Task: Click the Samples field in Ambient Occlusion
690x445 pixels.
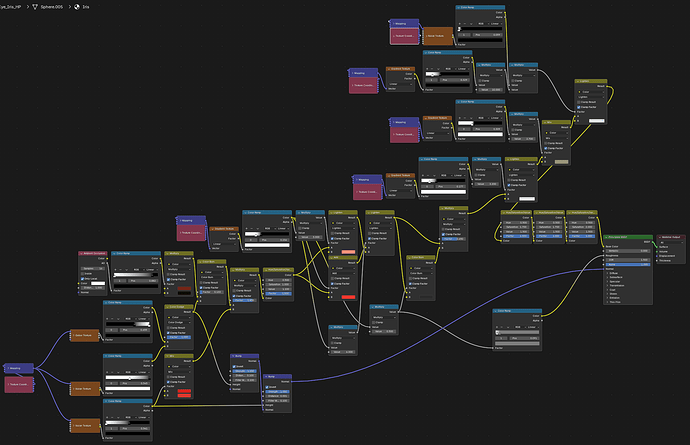Action: [93, 268]
